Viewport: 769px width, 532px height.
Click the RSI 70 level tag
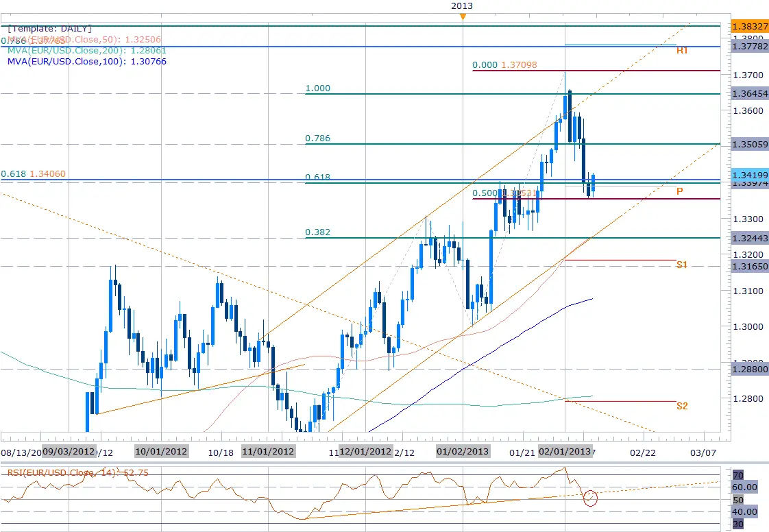point(738,475)
